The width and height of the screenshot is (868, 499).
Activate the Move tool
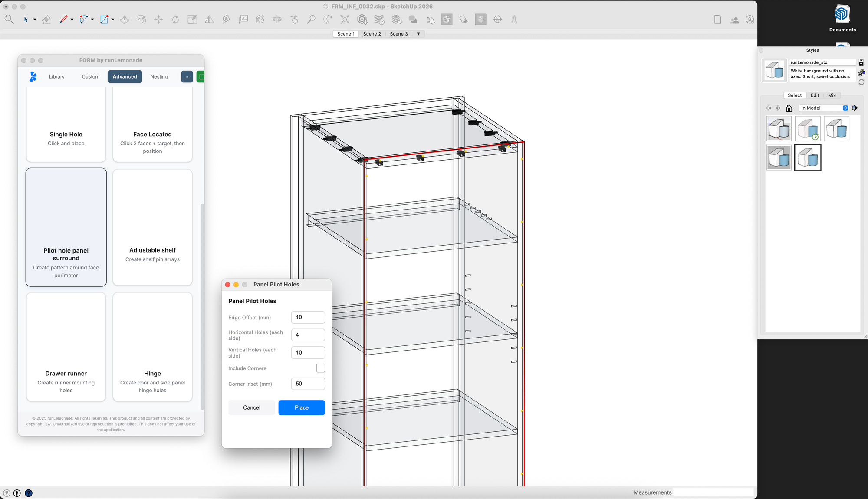pos(158,20)
